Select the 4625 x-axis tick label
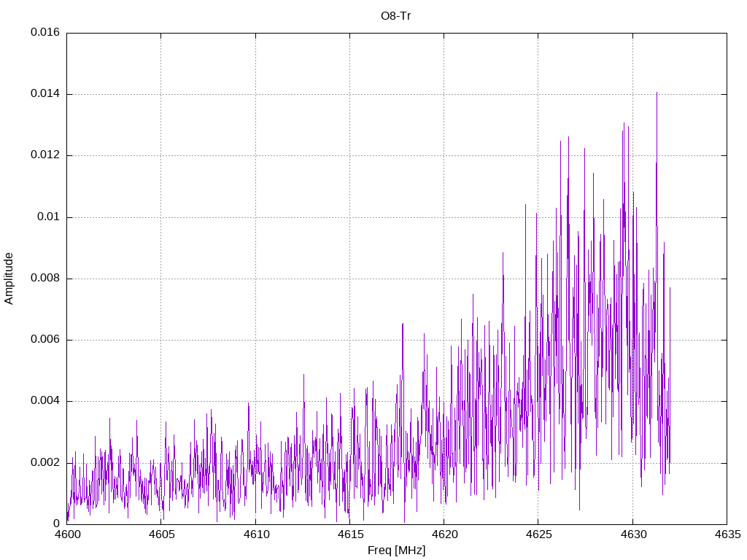The image size is (747, 560). tap(538, 534)
